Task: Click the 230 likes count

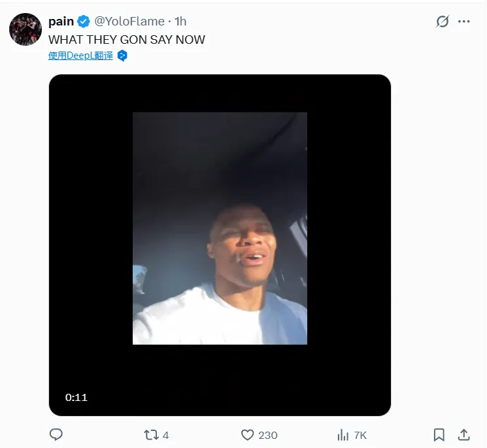Action: pyautogui.click(x=268, y=435)
